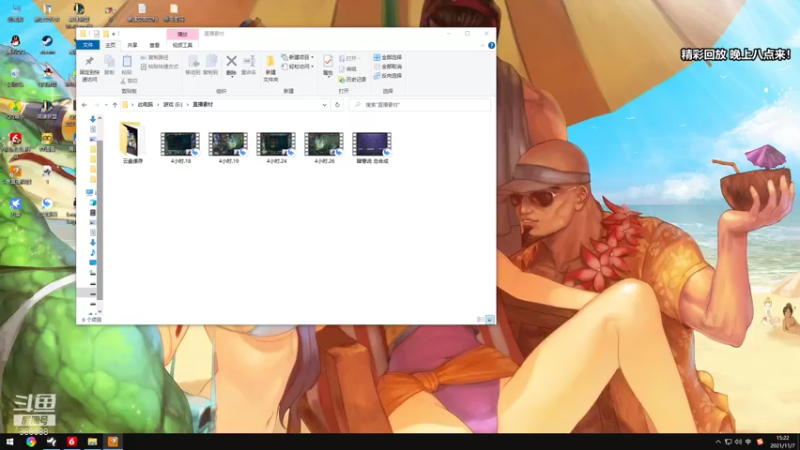Select the video file 4小时.24
This screenshot has height=450, width=800.
[x=277, y=147]
